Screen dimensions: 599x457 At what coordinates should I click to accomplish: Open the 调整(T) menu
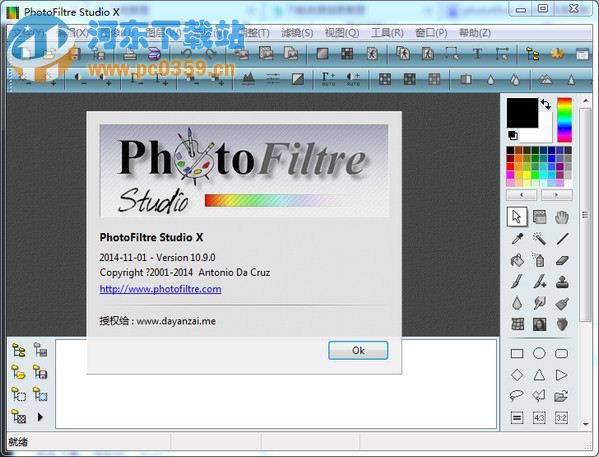(255, 33)
